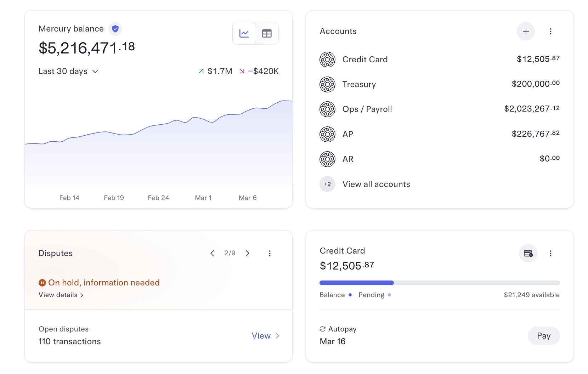Open the Treasury account

(440, 84)
